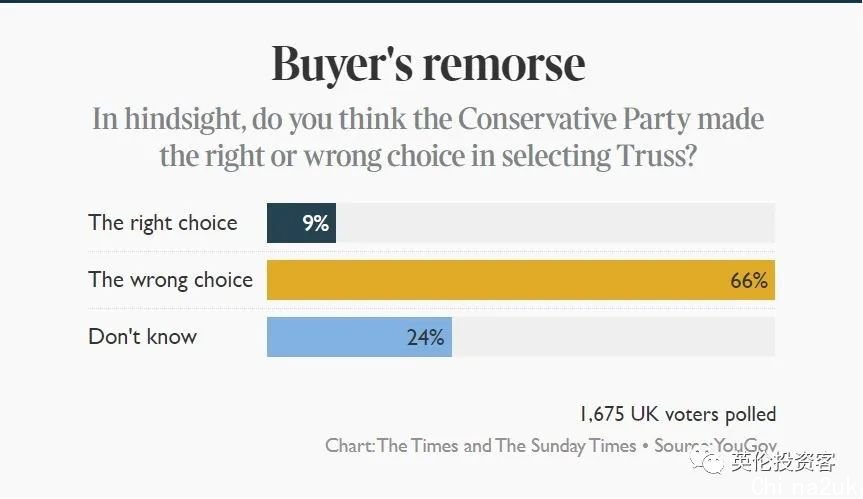Click "The Times and The Sunday Times" credit
The image size is (863, 499).
click(507, 445)
